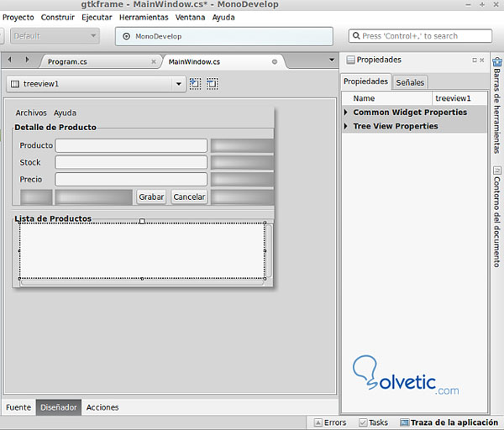Open the Errors pad
The image size is (504, 430).
pyautogui.click(x=330, y=422)
